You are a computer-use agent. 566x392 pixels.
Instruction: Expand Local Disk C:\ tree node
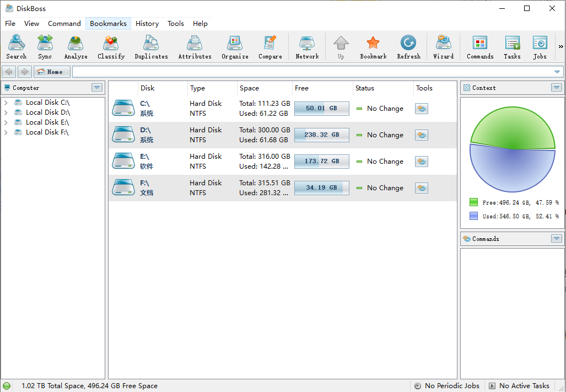6,103
